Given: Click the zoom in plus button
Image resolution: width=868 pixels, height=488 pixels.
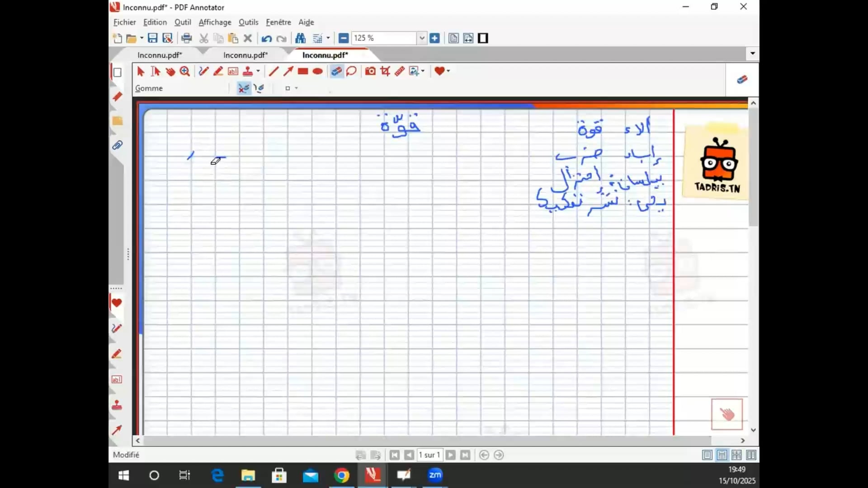Looking at the screenshot, I should click(434, 38).
